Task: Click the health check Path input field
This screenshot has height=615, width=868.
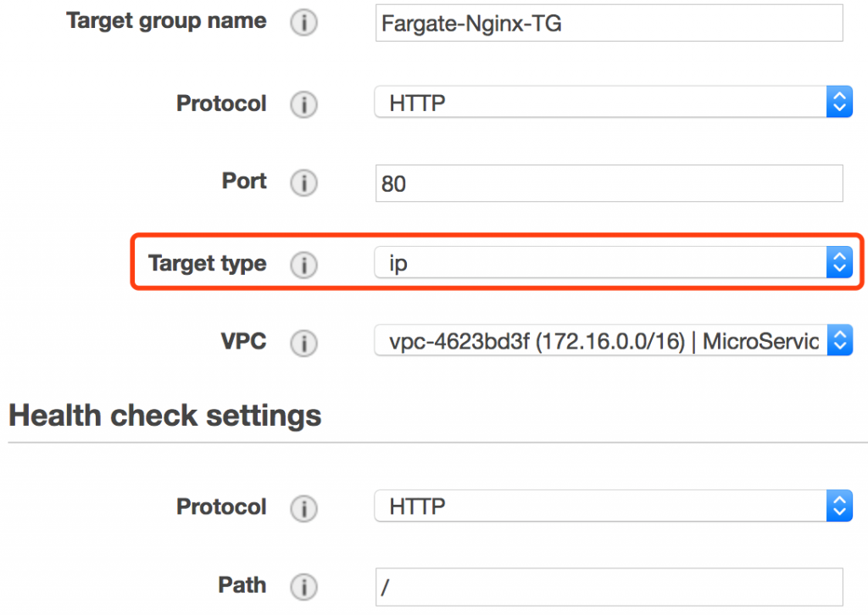Action: 609,587
